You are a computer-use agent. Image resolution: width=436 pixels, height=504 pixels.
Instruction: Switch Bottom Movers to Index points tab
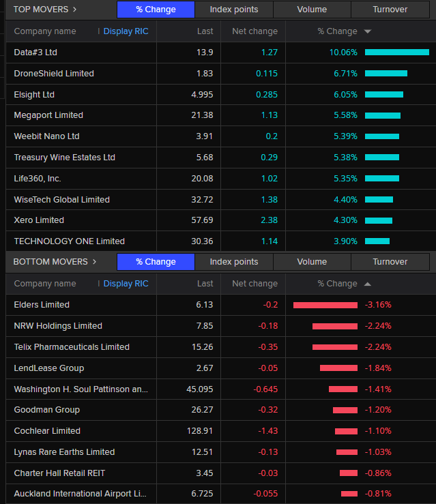(x=234, y=262)
